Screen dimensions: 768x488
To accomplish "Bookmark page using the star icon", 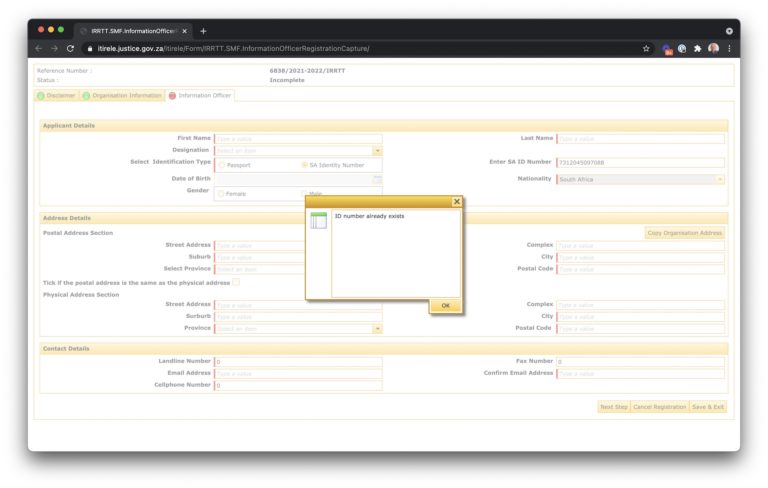I will click(646, 49).
